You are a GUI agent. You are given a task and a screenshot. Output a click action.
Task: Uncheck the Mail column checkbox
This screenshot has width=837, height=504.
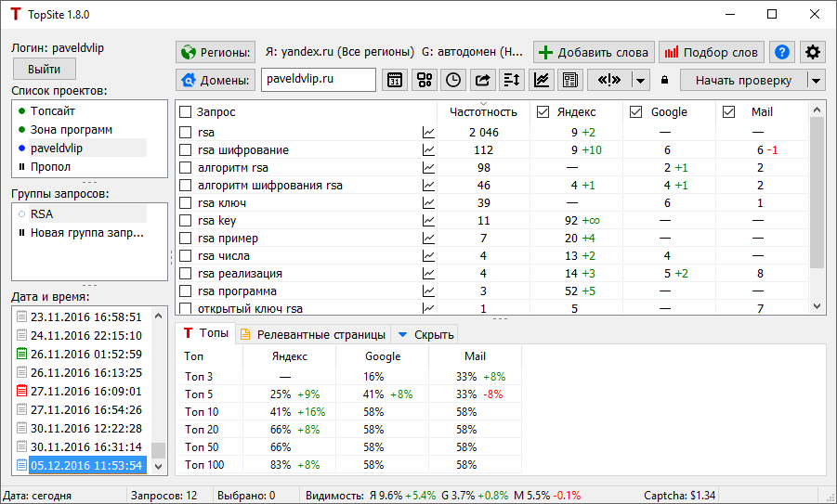[x=728, y=112]
